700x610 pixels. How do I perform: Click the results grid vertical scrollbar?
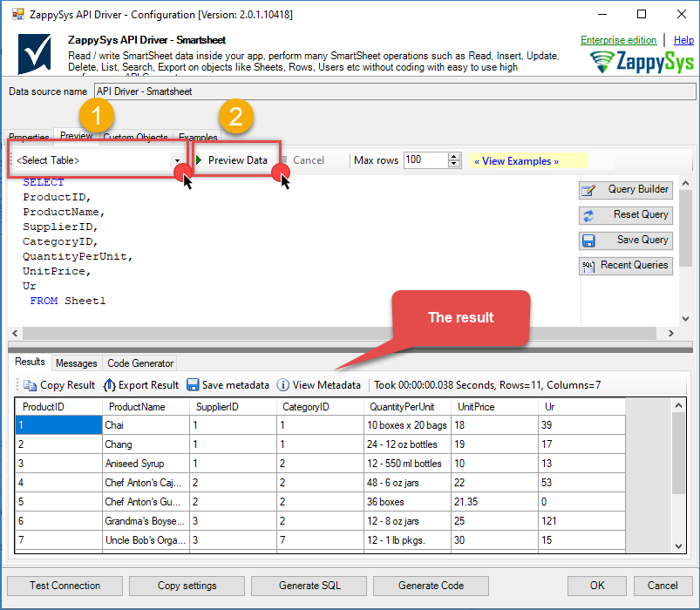(678, 452)
